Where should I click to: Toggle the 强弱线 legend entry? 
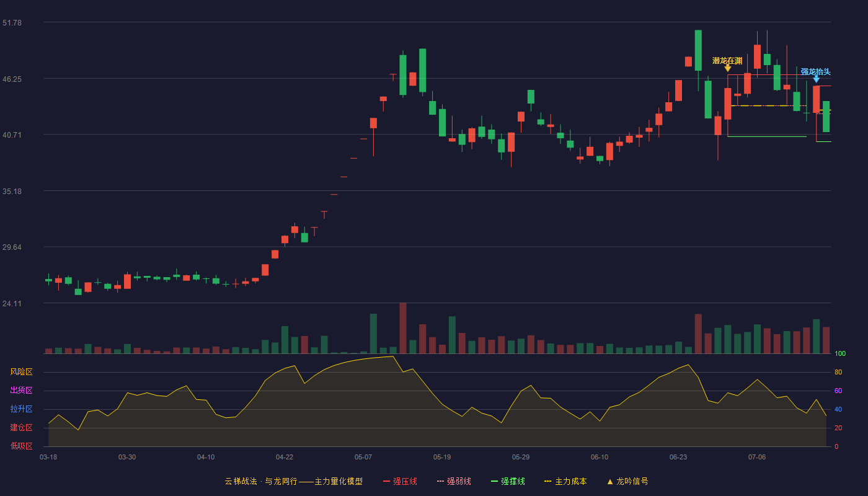coord(454,481)
